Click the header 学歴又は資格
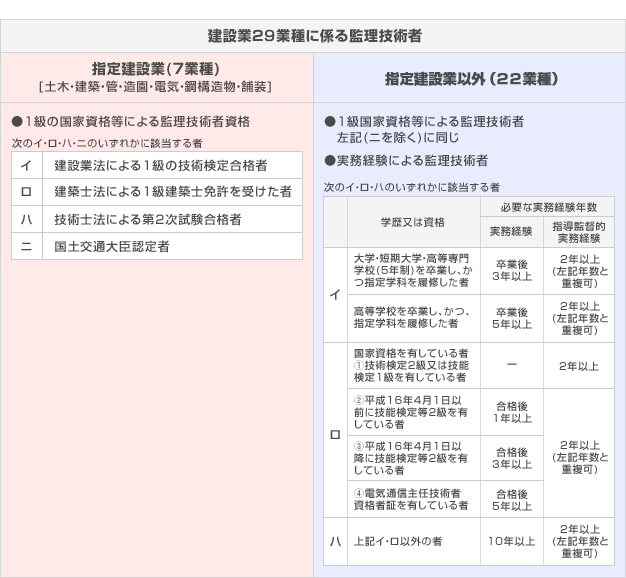 point(414,222)
